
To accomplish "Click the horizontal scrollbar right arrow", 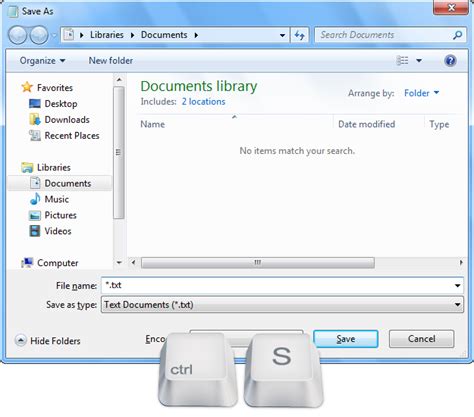I will pyautogui.click(x=461, y=263).
